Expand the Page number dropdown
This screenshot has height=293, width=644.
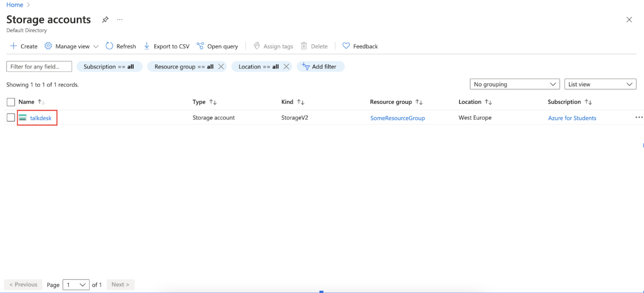(x=76, y=285)
